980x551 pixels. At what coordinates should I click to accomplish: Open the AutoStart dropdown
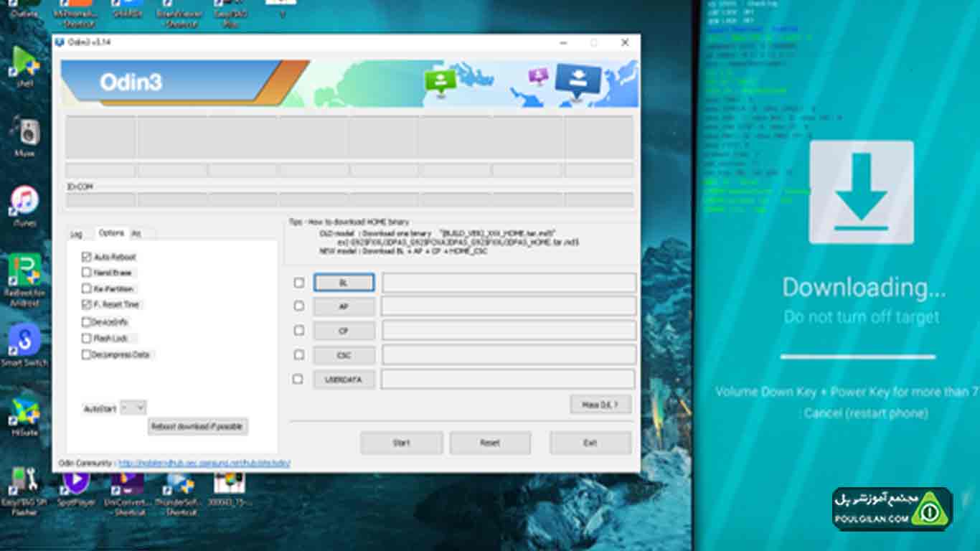point(133,408)
